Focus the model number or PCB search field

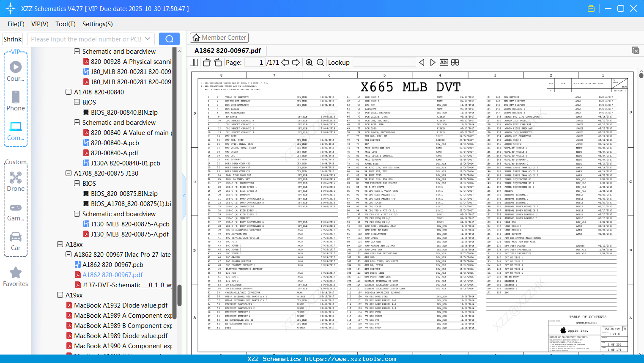[x=86, y=39]
